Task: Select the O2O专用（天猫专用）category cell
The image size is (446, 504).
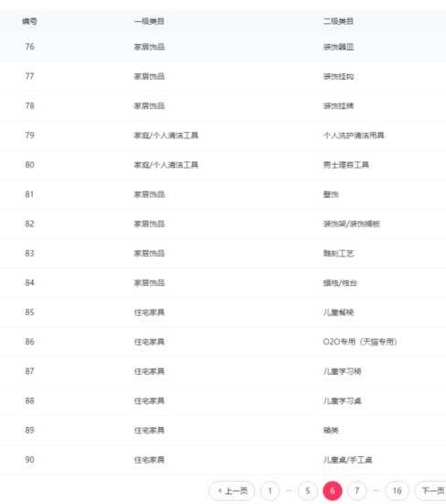Action: point(360,342)
